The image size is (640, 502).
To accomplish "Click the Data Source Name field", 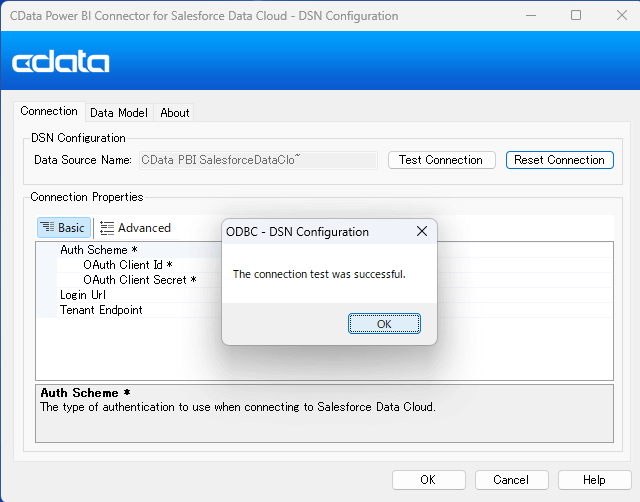I will 257,160.
